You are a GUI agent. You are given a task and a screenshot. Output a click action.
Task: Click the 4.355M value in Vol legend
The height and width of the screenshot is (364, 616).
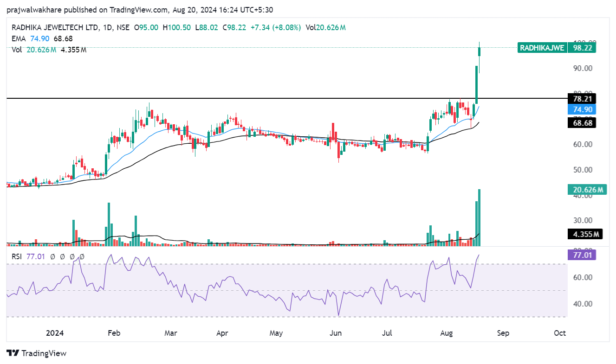73,50
